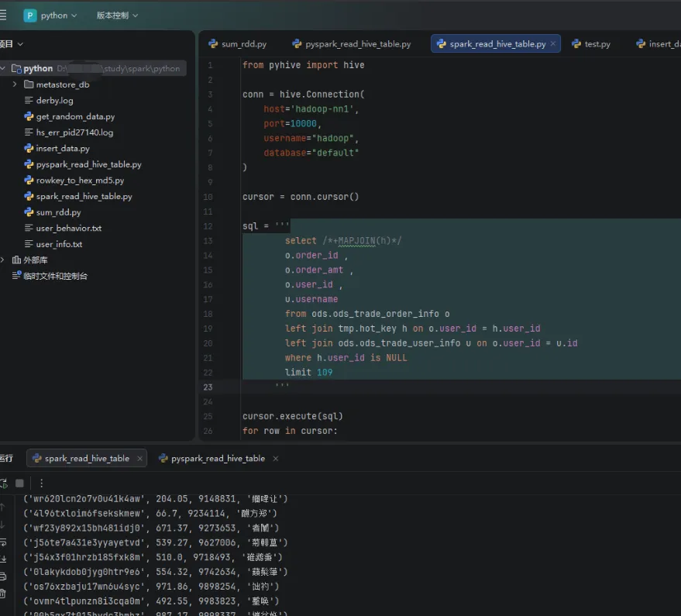
Task: Open get_random_data.py in the project tree
Action: [x=75, y=116]
